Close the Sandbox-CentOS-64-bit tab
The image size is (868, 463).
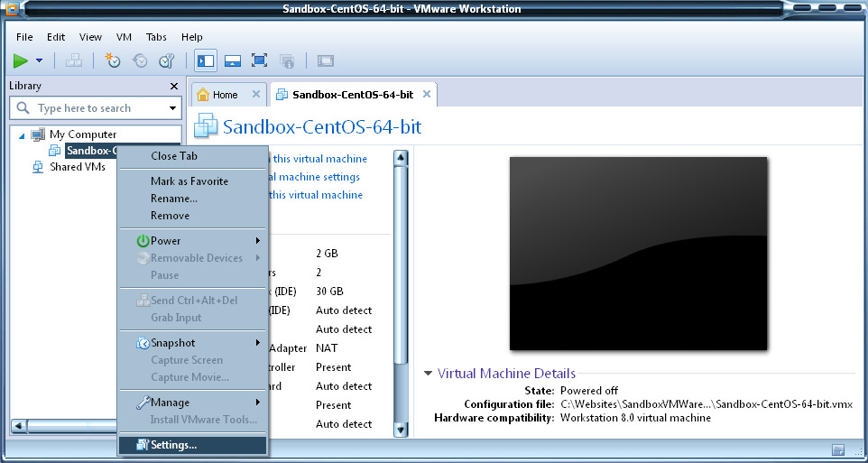point(426,94)
